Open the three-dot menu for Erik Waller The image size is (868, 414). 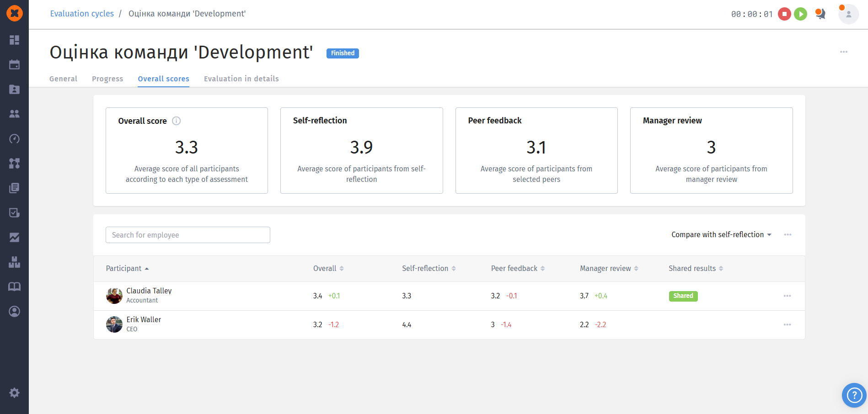[787, 325]
